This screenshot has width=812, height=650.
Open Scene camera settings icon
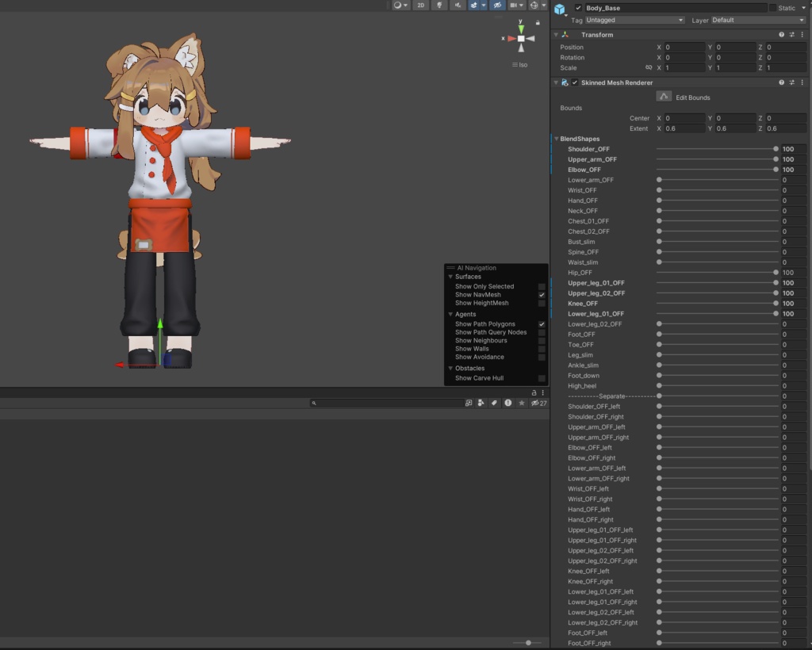pos(513,6)
